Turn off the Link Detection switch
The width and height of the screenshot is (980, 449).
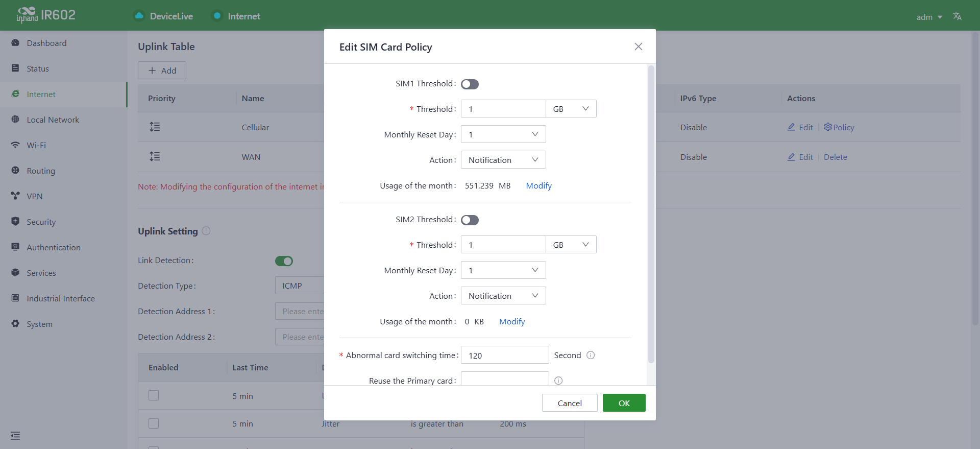[284, 261]
